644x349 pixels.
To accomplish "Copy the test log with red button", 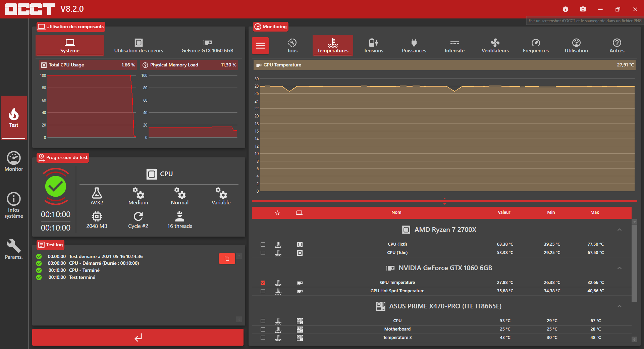I will click(227, 258).
